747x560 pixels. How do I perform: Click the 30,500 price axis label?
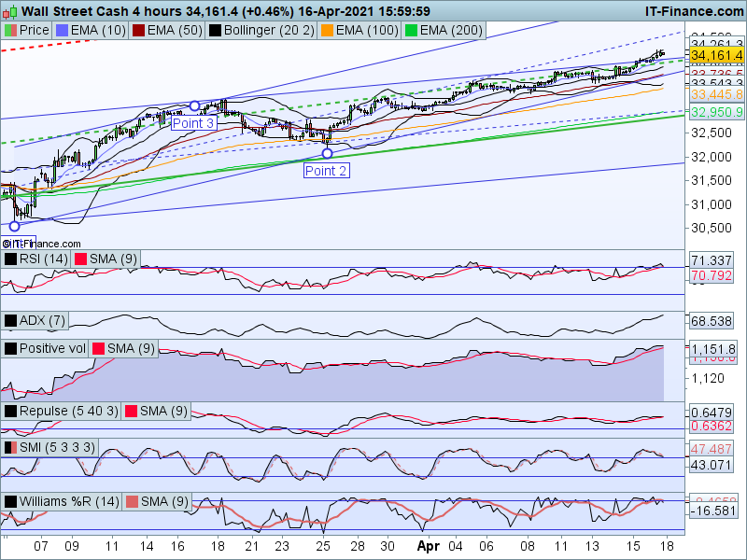(x=712, y=228)
